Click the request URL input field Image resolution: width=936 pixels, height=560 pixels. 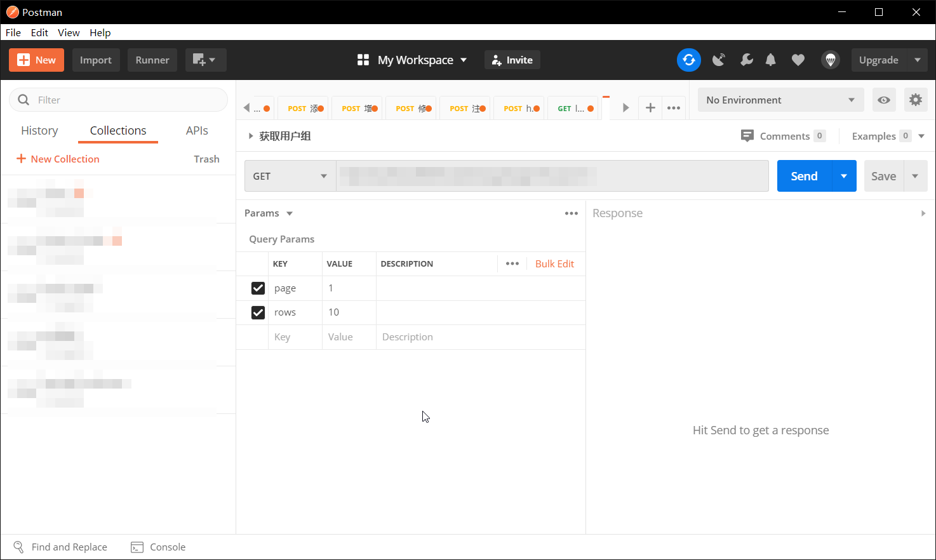[x=552, y=176]
